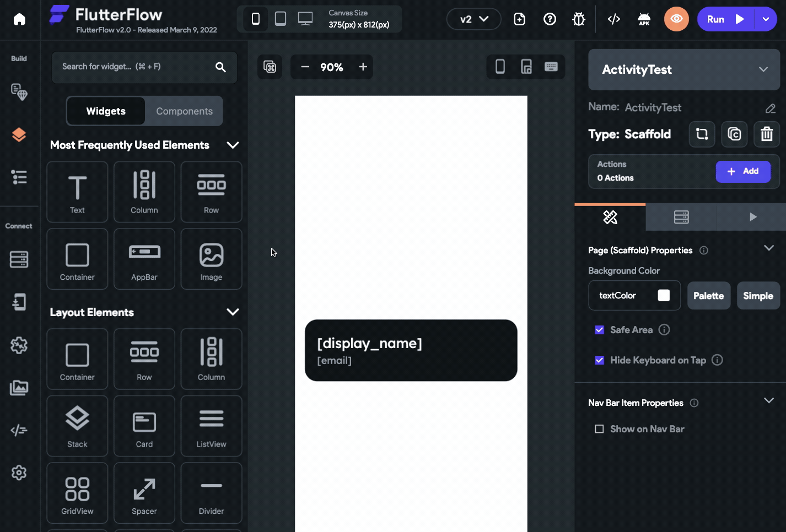Open the help question mark icon
786x532 pixels.
click(550, 19)
